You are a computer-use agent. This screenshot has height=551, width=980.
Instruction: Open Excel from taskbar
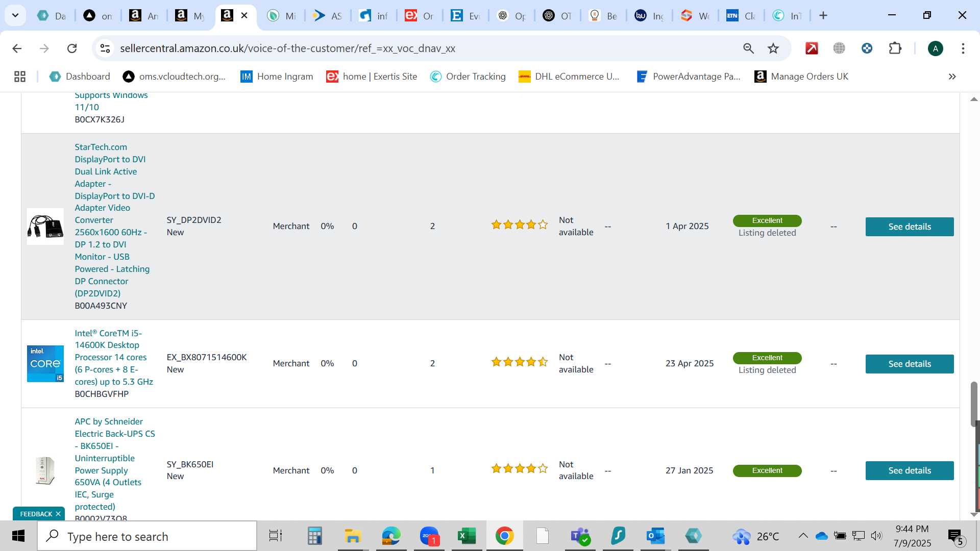pos(467,536)
